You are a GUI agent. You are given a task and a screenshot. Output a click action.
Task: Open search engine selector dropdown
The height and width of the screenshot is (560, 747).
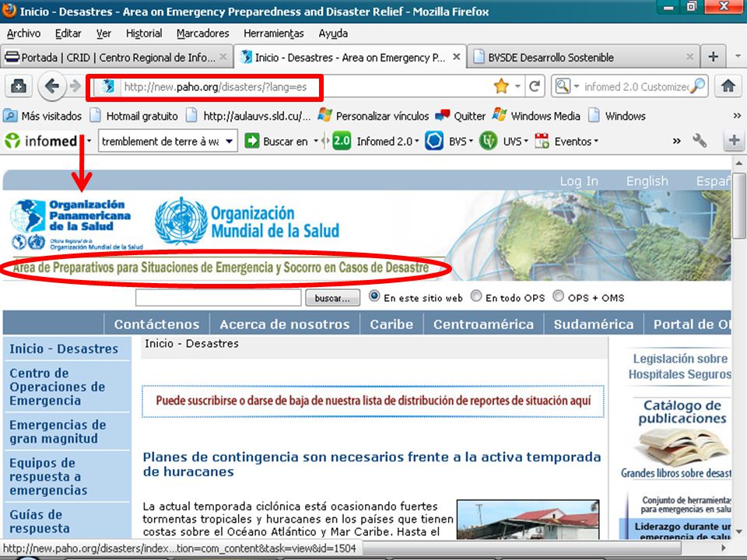(577, 86)
